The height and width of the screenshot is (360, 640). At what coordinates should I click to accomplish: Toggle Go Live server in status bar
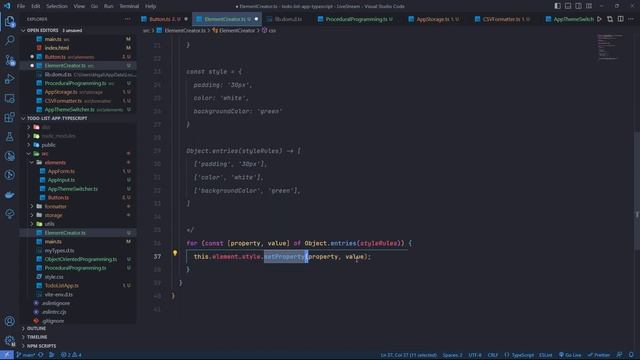[x=570, y=355]
